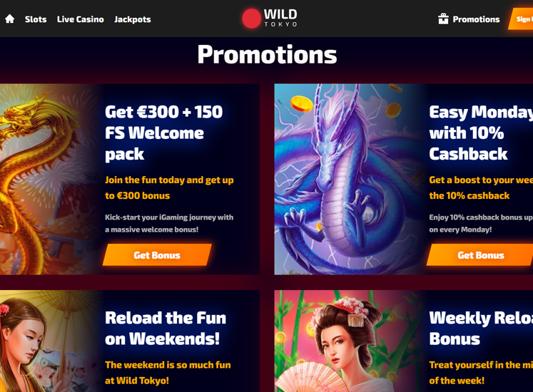Click the gift box icon beside Promotions
The height and width of the screenshot is (392, 533).
pos(443,19)
